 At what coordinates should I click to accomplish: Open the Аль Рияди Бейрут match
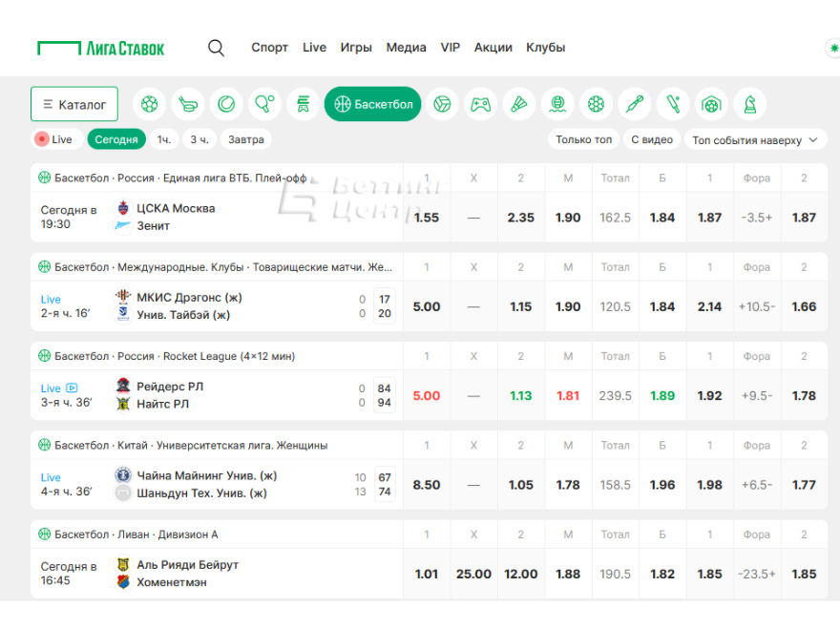coord(217,574)
